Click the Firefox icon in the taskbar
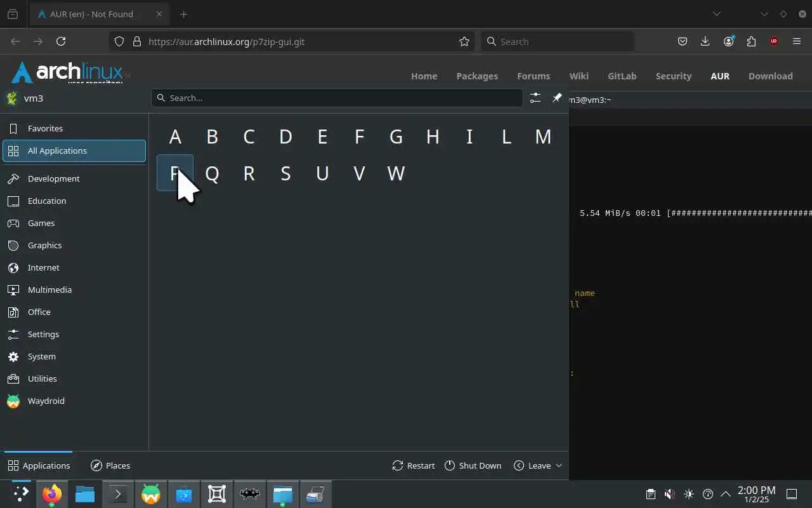The height and width of the screenshot is (508, 812). [x=52, y=494]
